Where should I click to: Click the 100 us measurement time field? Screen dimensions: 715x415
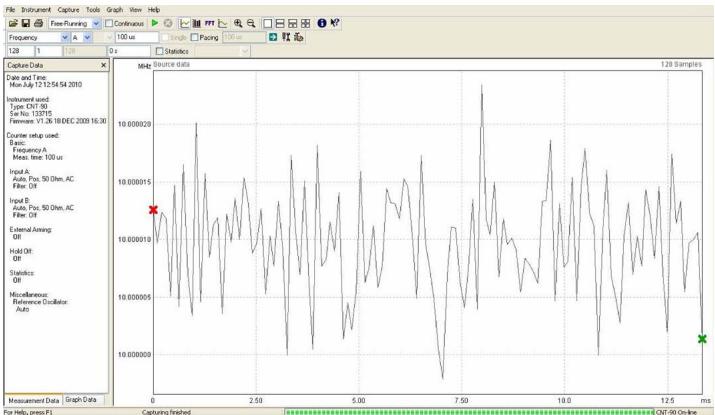tap(137, 37)
